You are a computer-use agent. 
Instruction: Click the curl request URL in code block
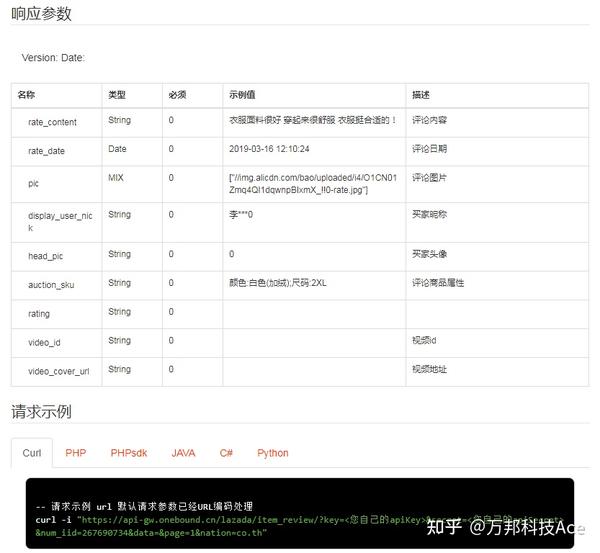(298, 526)
